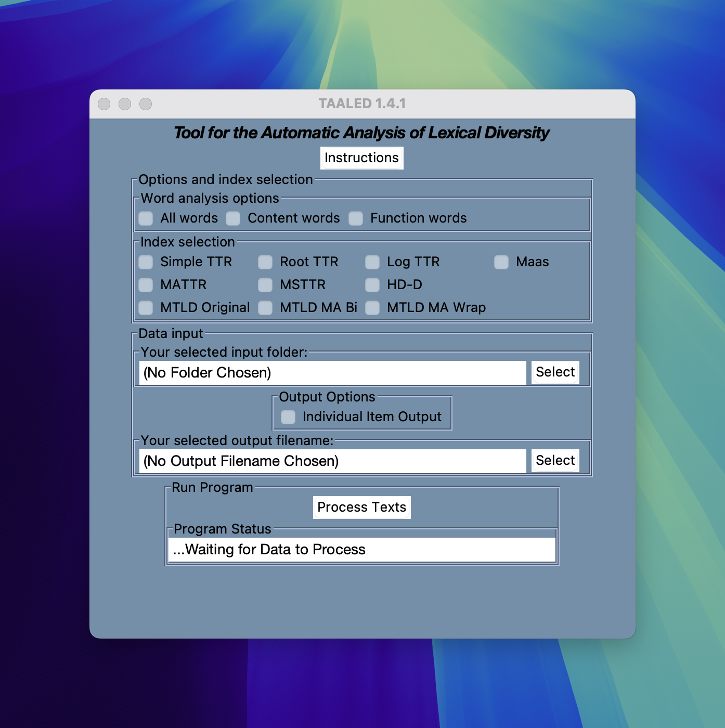Viewport: 725px width, 728px height.
Task: Enable the Root TTR index
Action: point(266,262)
